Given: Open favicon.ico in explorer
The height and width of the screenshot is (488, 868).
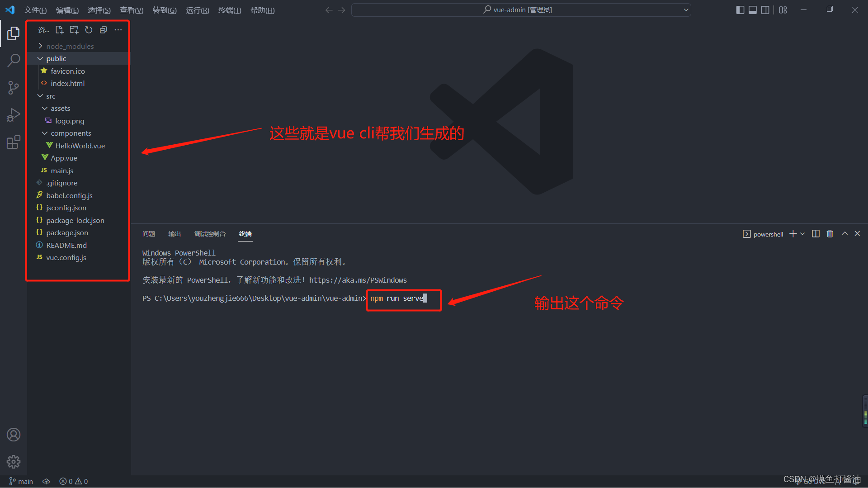Looking at the screenshot, I should (x=78, y=71).
